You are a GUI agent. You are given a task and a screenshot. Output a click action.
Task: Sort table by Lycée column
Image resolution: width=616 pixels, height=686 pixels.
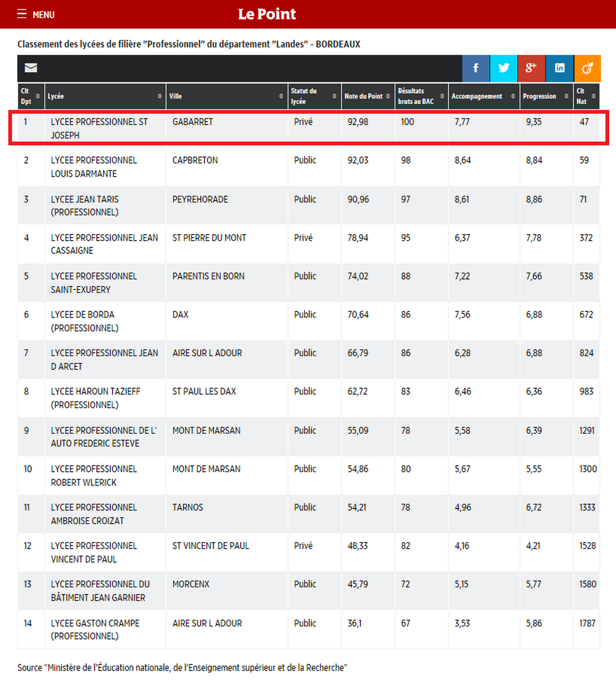click(x=105, y=96)
